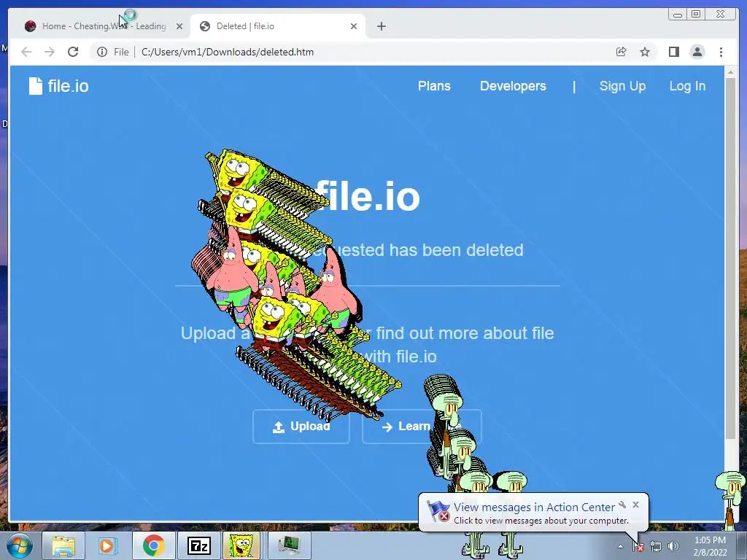The height and width of the screenshot is (560, 747).
Task: Open the Developers link
Action: 513,86
